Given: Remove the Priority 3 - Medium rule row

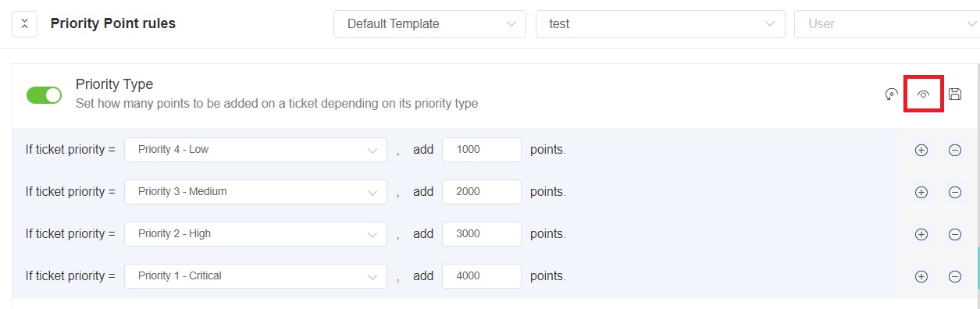Looking at the screenshot, I should click(x=954, y=192).
